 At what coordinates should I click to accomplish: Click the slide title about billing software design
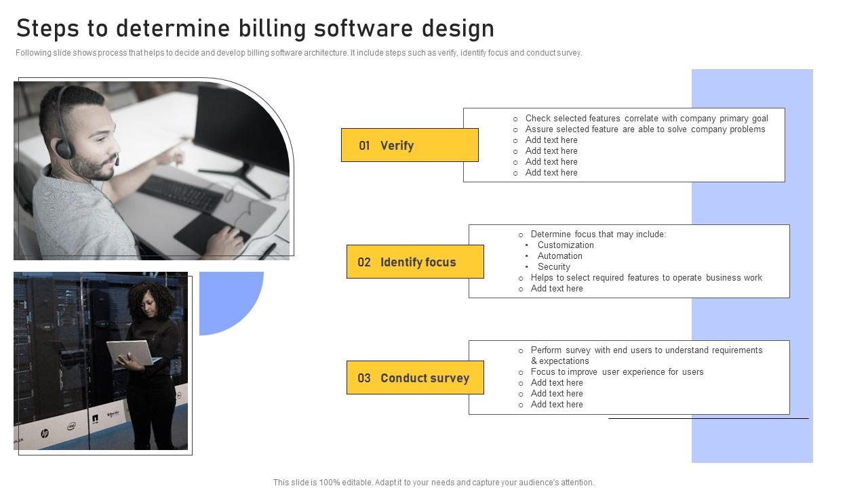(255, 28)
